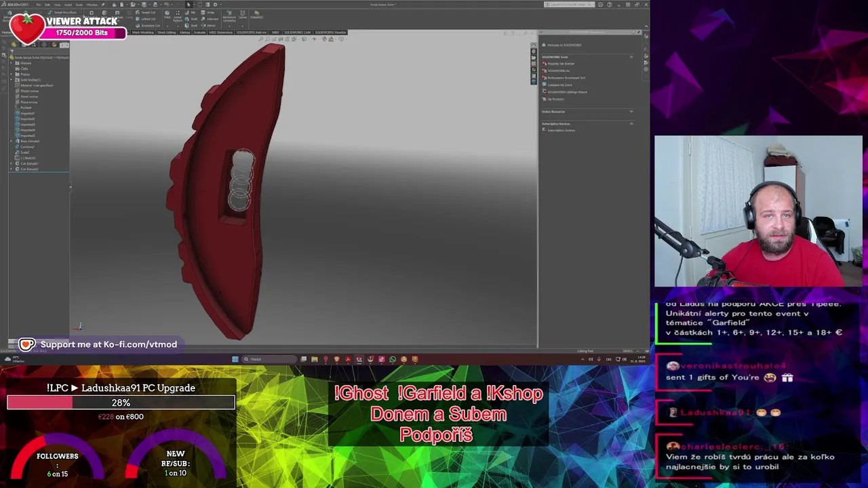Select Imported5 in the feature tree
This screenshot has height=488, width=868.
pos(26,136)
